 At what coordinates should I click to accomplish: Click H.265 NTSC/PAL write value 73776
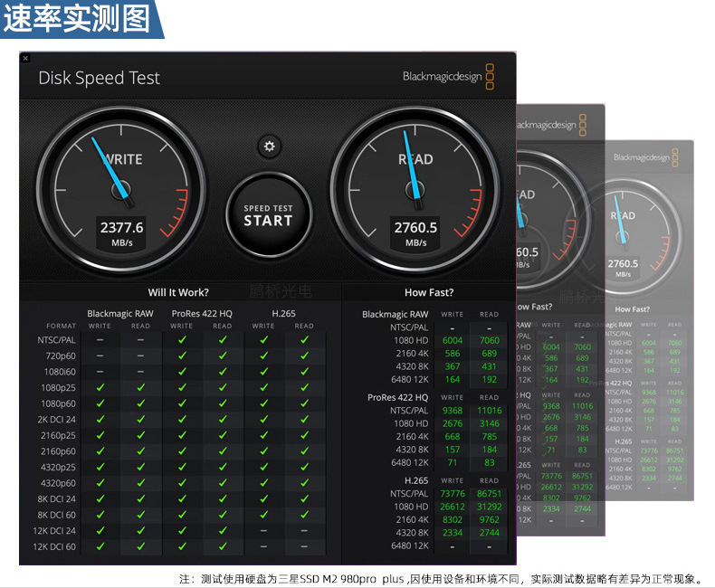(x=453, y=494)
